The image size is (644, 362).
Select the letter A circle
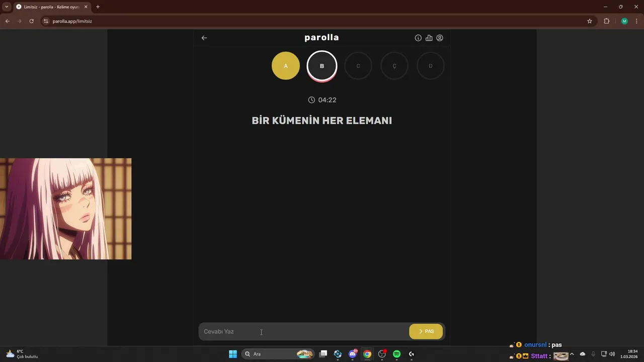click(x=286, y=66)
